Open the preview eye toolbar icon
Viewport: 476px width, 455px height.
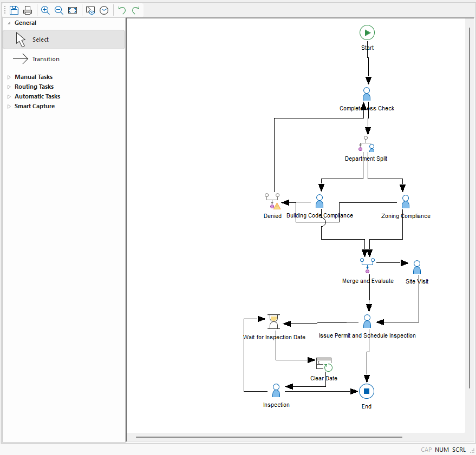(90, 10)
